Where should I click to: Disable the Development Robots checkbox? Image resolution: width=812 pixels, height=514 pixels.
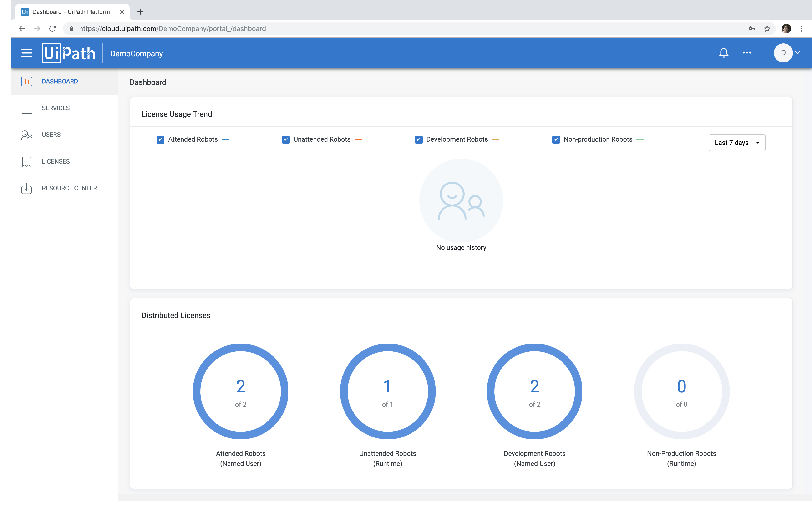coord(418,139)
